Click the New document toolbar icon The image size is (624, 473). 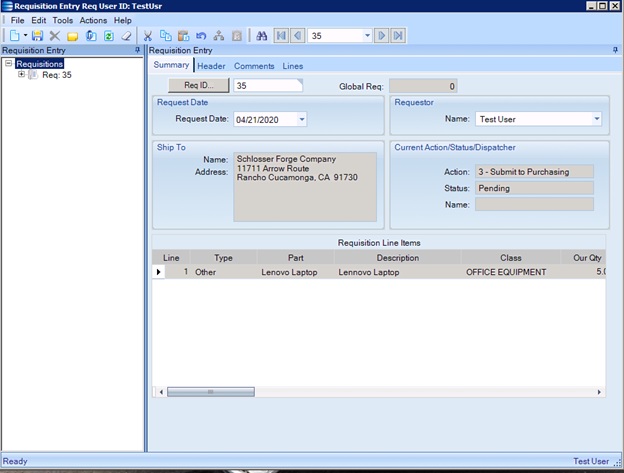point(15,36)
